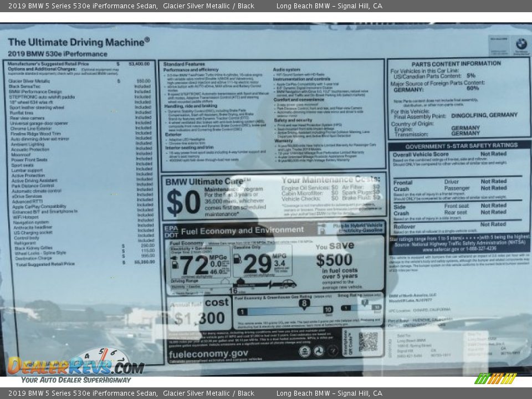Select the Government 5-Star Safety Ratings header
532x399 pixels.
point(458,145)
